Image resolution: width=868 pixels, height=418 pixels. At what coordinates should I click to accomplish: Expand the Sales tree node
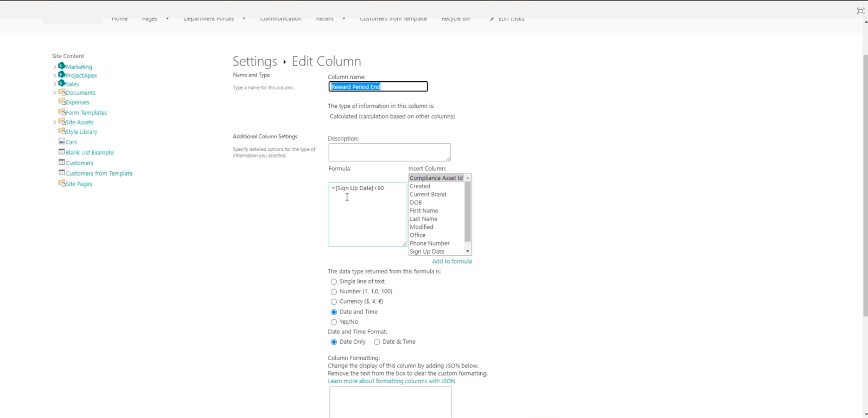tap(55, 85)
